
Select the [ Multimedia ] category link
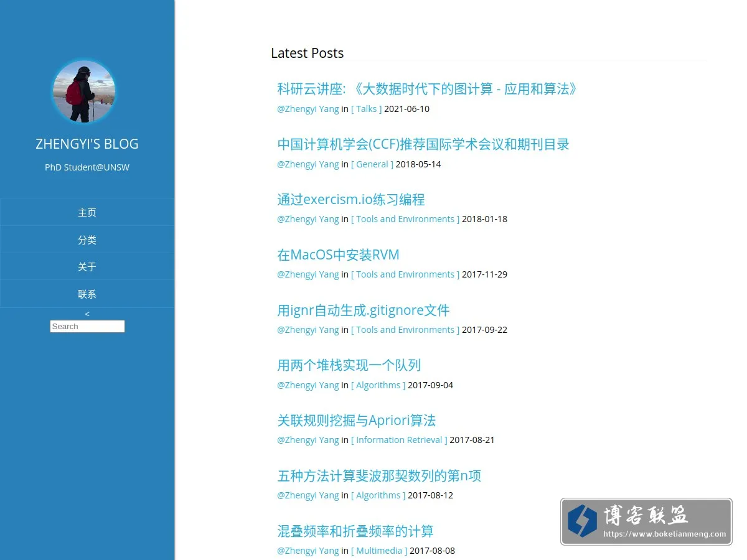[379, 551]
